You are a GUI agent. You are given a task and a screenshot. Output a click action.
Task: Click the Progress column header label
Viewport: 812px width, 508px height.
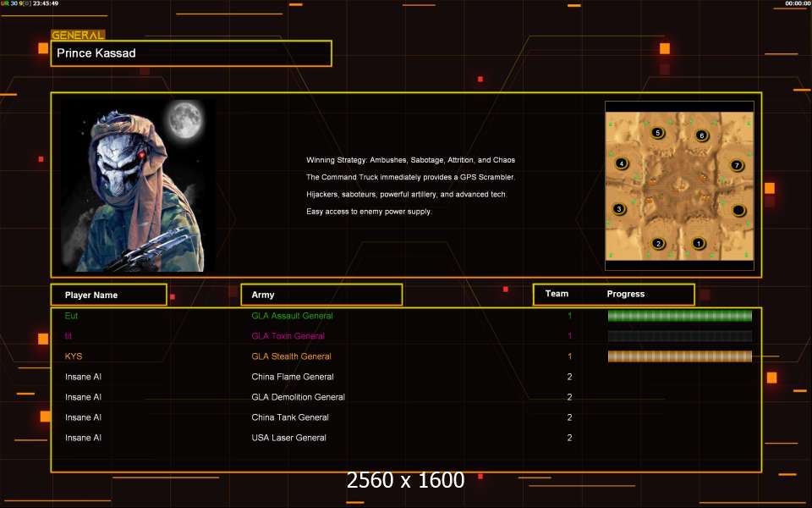626,294
